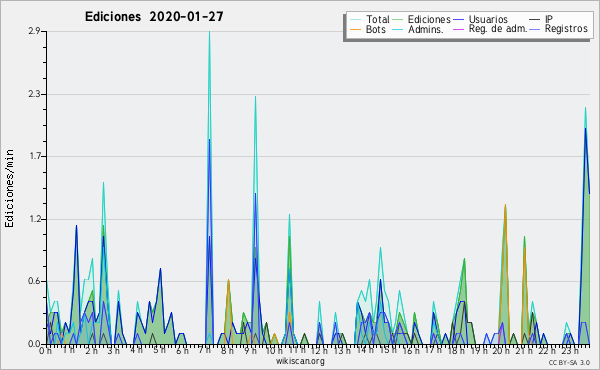Click the '2 h' x-axis label
The width and height of the screenshot is (600, 370).
[91, 351]
